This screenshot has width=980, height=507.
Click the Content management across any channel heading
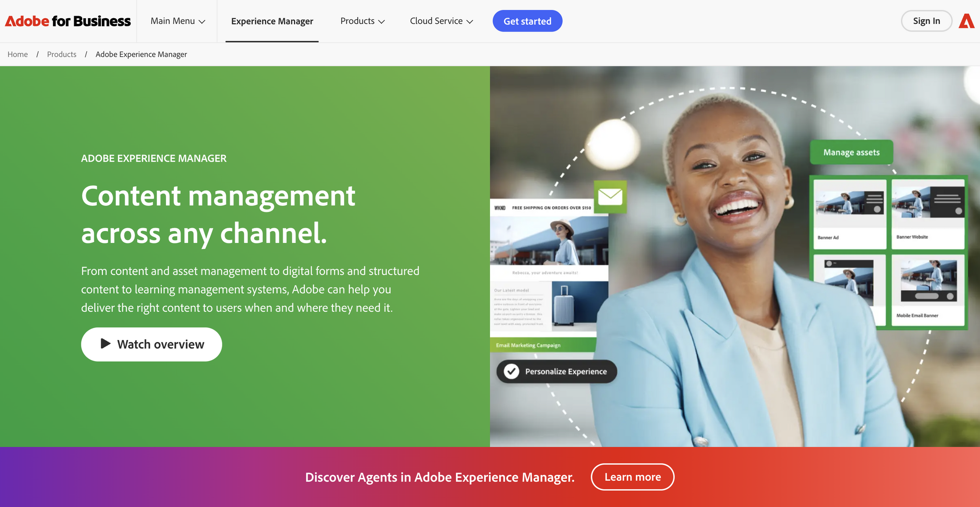218,214
